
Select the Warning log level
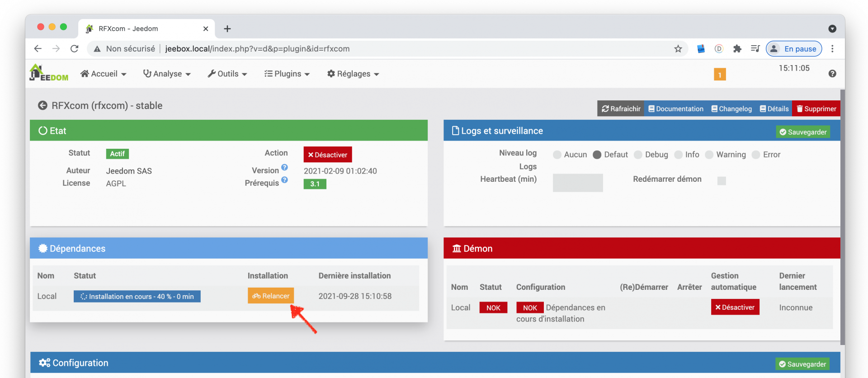pos(709,155)
